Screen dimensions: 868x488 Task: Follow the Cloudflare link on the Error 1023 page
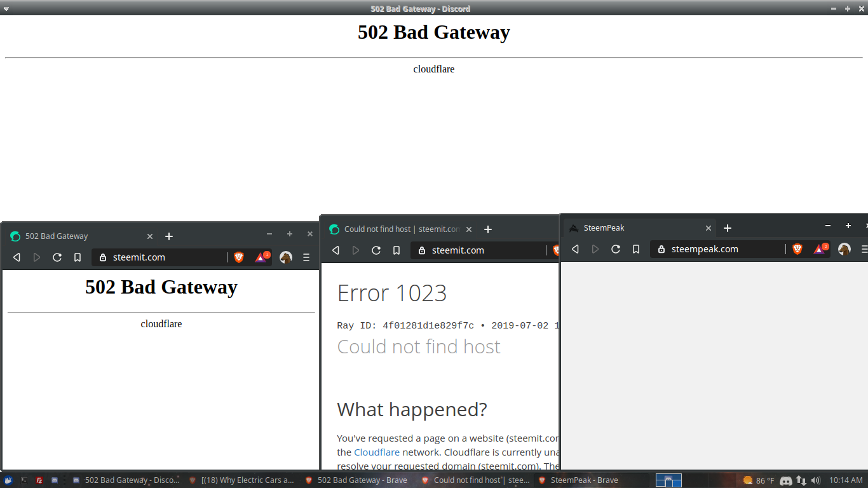tap(377, 452)
